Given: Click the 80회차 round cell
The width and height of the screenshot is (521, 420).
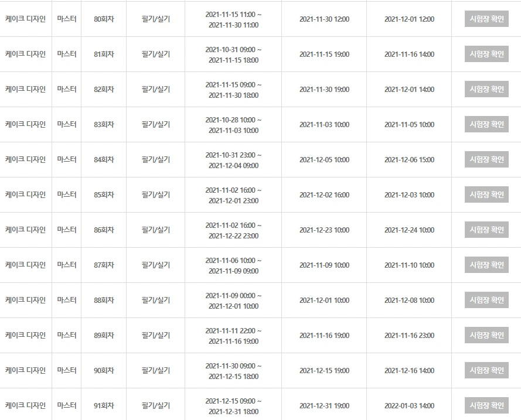Looking at the screenshot, I should (104, 19).
